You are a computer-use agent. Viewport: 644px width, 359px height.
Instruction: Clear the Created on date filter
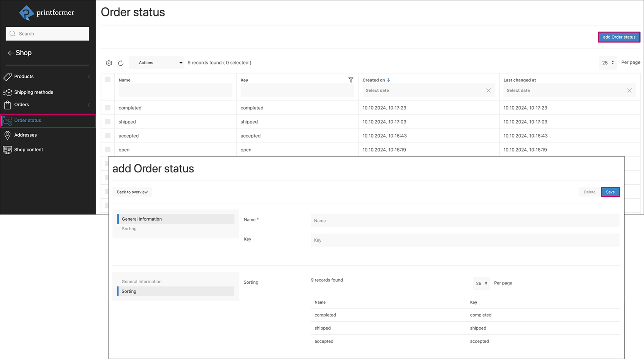coord(488,90)
